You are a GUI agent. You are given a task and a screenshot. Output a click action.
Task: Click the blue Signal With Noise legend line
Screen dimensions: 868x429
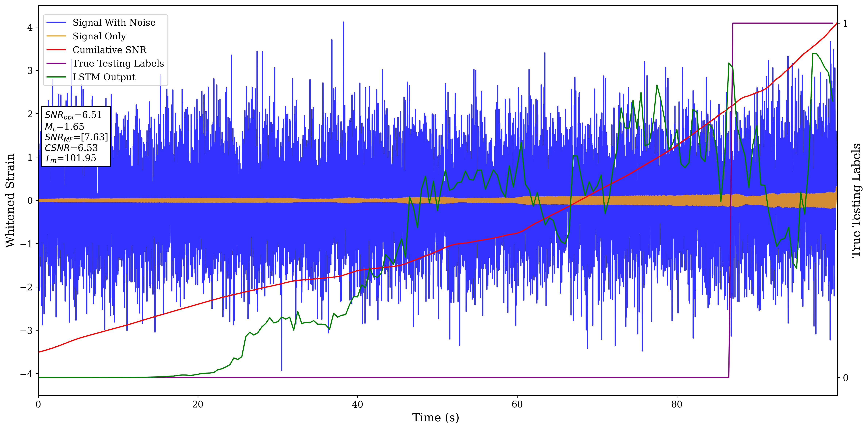56,23
